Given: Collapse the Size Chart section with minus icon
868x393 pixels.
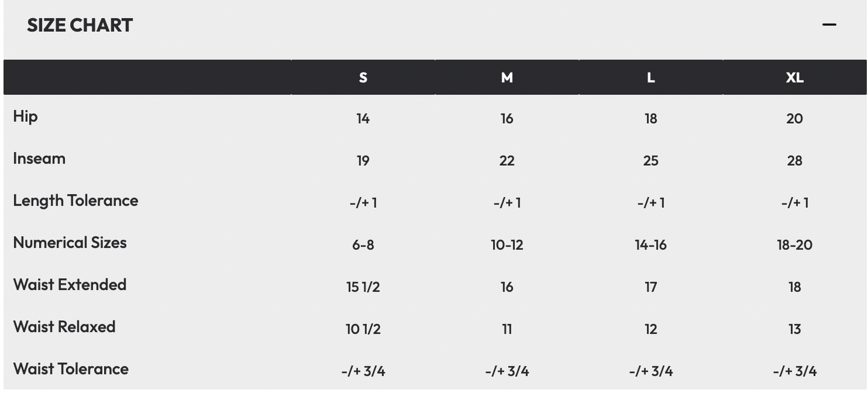Looking at the screenshot, I should [x=829, y=25].
